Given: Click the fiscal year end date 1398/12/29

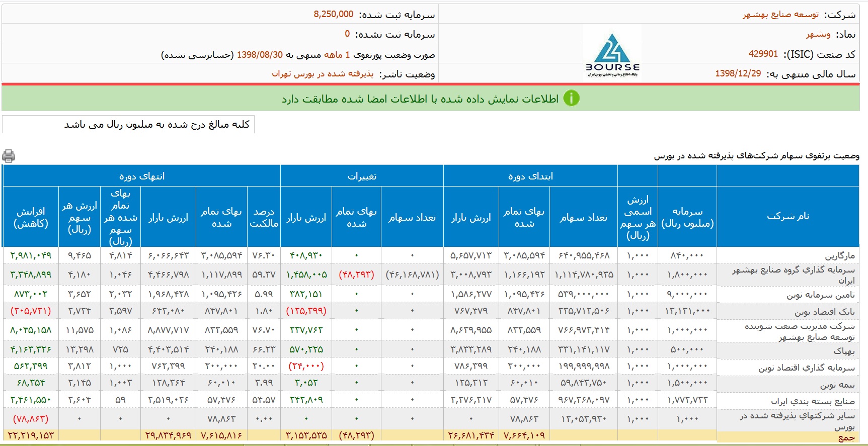Looking at the screenshot, I should tap(738, 73).
